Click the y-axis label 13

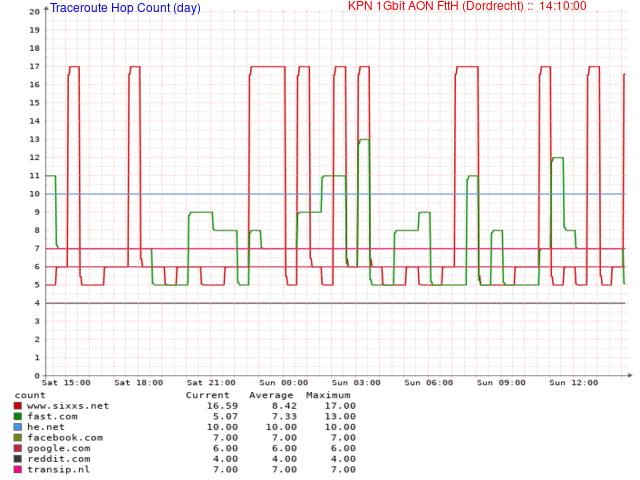[x=34, y=139]
